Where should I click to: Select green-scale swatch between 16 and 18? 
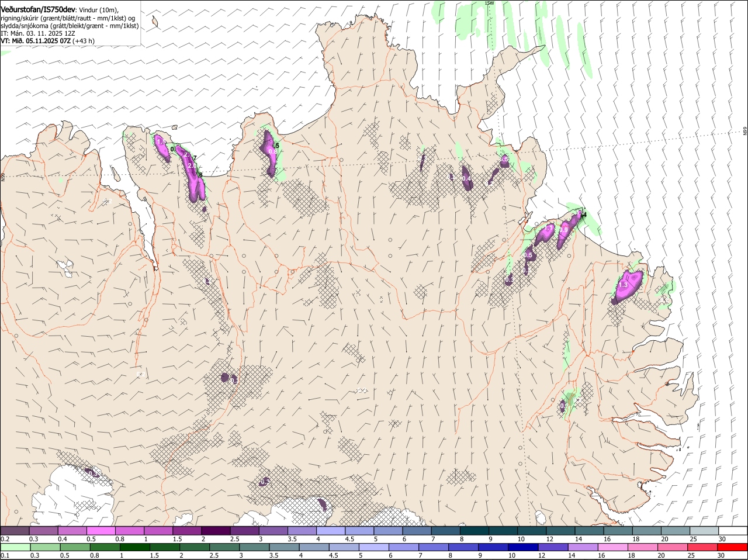613,548
